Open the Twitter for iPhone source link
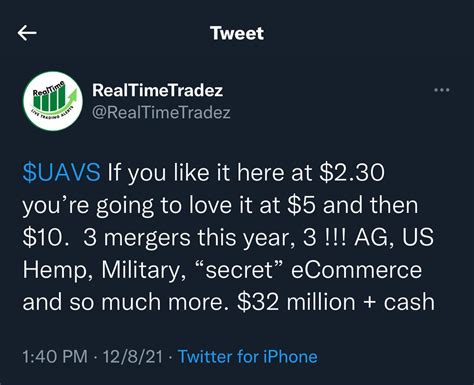This screenshot has width=474, height=385. 248,357
